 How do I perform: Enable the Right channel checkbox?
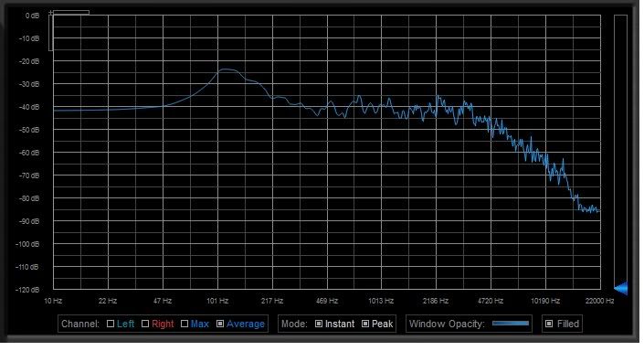point(145,324)
